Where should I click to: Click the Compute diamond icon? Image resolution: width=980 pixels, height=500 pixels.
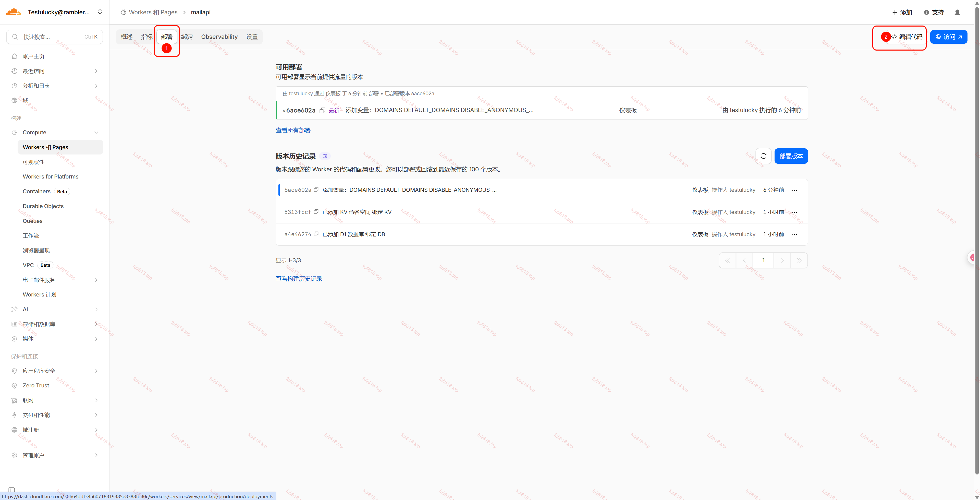click(x=15, y=133)
